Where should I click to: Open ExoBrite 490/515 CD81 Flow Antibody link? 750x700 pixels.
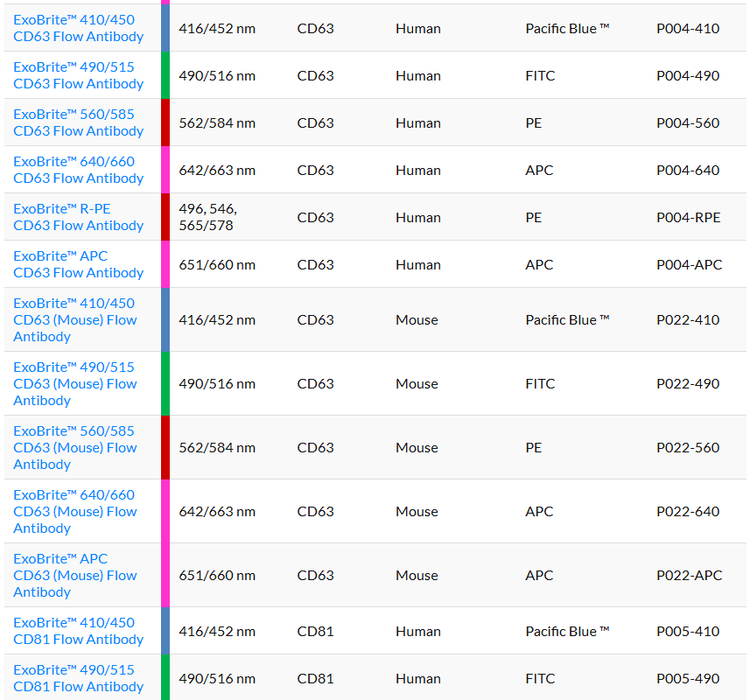coord(79,678)
